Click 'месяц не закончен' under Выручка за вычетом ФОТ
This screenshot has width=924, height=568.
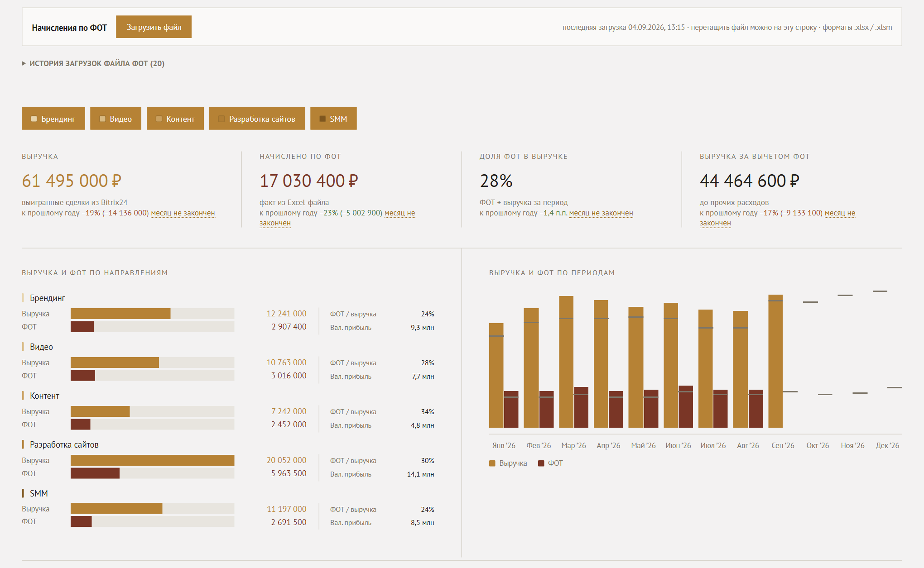(840, 213)
